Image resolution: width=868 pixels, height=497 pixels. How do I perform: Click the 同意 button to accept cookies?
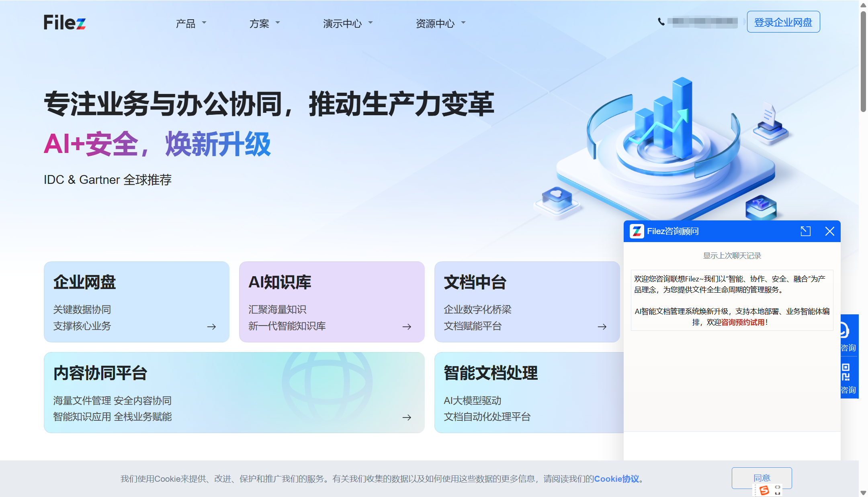762,478
